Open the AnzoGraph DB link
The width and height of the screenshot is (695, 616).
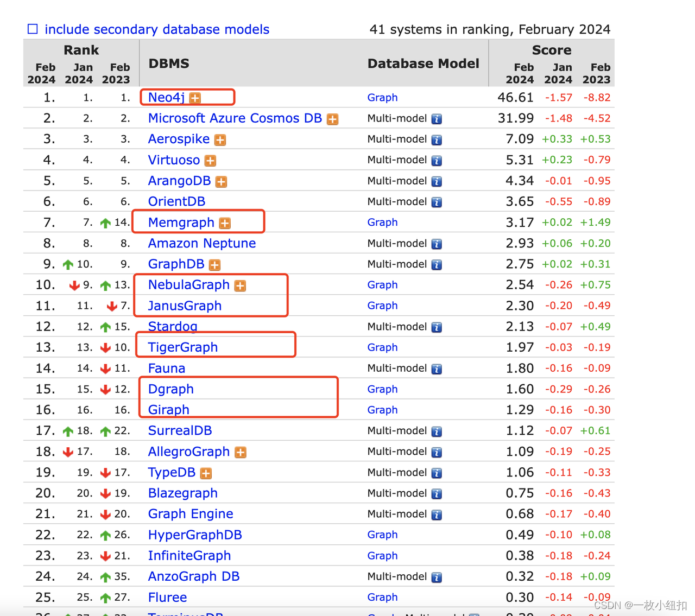(x=194, y=576)
